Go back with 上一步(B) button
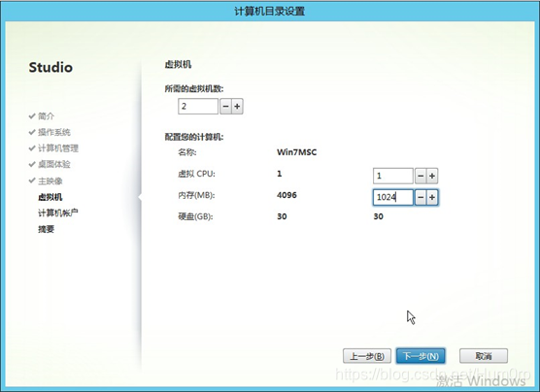The width and height of the screenshot is (540, 392). pyautogui.click(x=367, y=356)
